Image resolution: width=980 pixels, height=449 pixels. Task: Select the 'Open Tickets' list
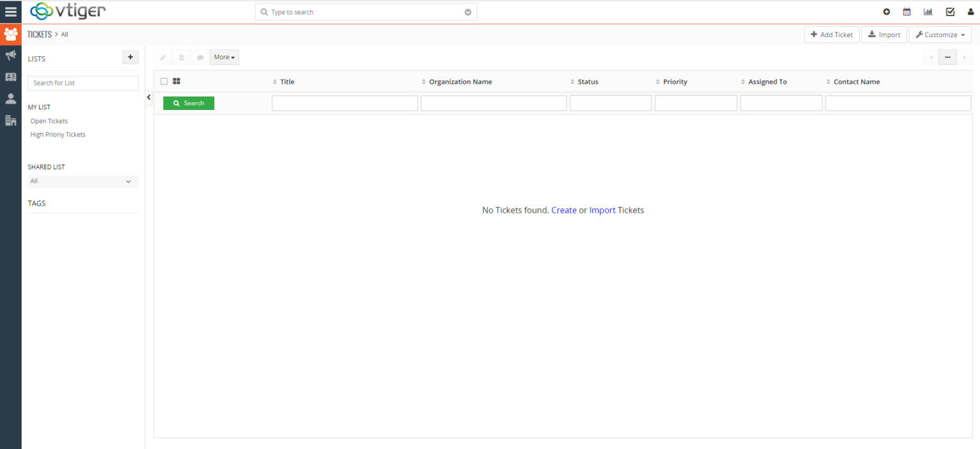48,121
